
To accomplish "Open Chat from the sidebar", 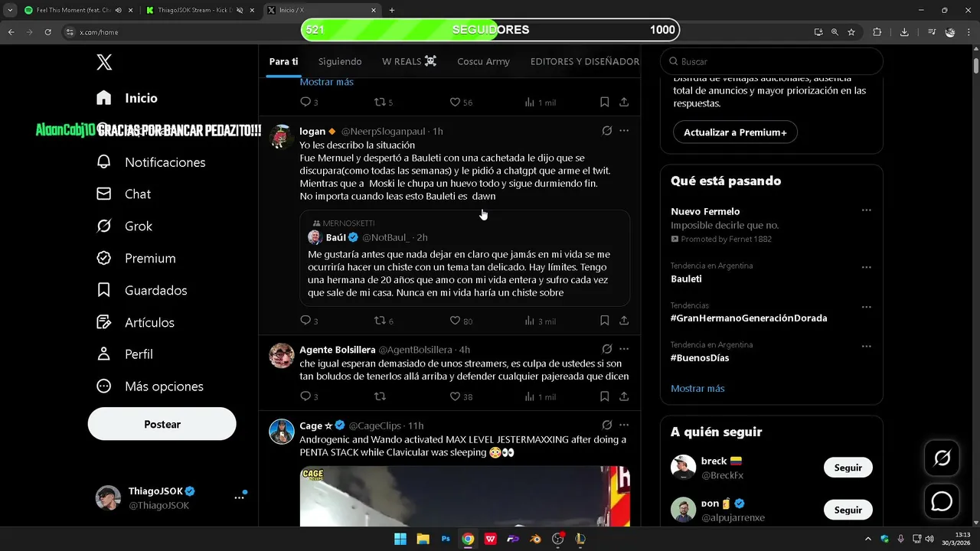I will point(123,194).
